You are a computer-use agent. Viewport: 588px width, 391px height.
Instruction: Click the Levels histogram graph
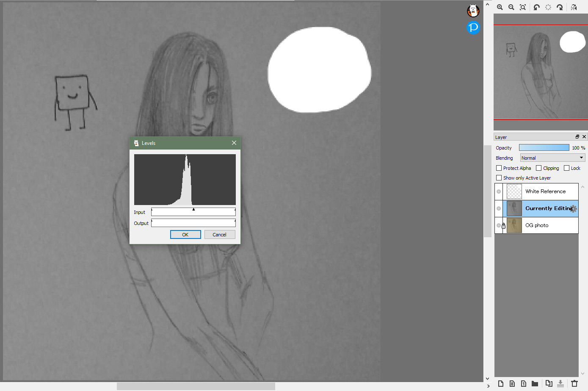point(185,180)
